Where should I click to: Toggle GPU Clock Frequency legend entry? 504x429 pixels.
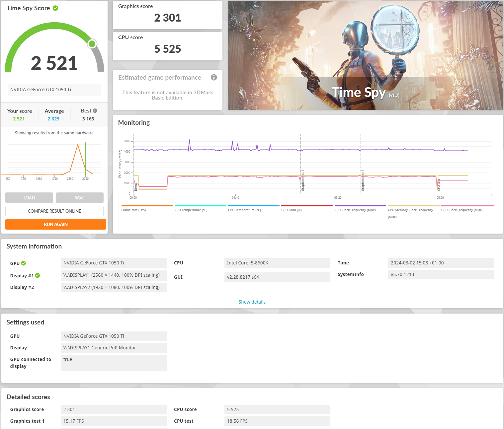[x=467, y=208]
